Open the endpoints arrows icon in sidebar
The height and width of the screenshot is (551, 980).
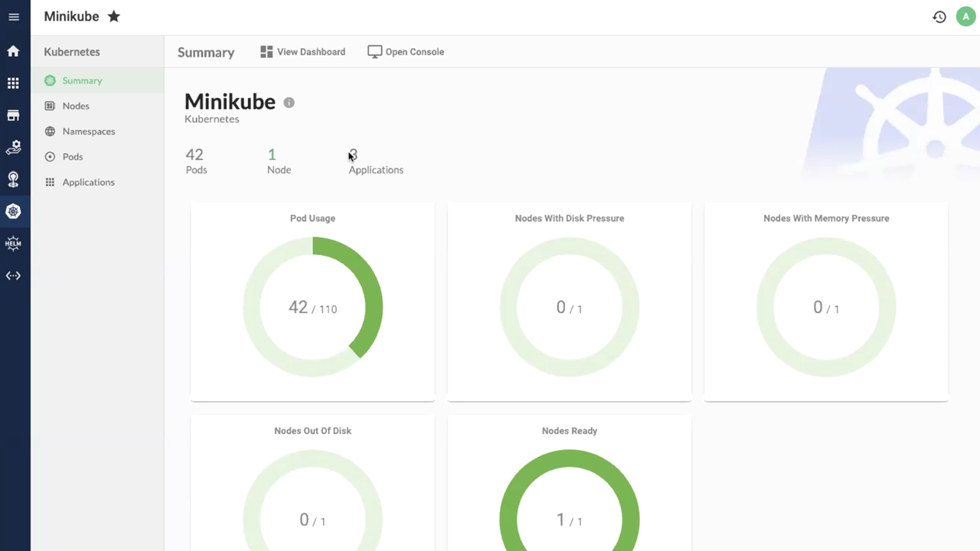tap(14, 275)
